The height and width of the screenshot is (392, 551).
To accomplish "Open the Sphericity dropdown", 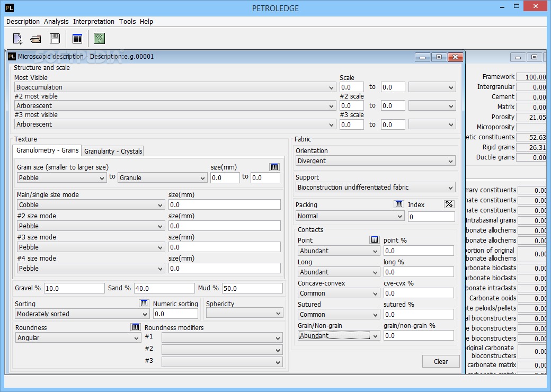I will click(x=244, y=313).
